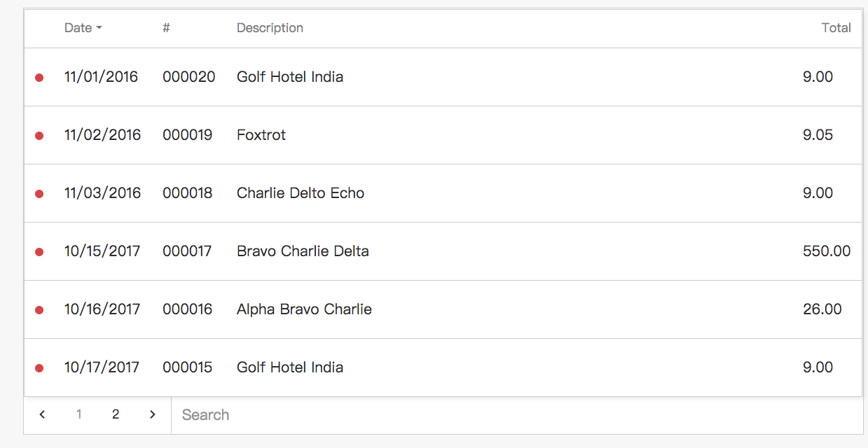Switch to page 1

[x=79, y=414]
